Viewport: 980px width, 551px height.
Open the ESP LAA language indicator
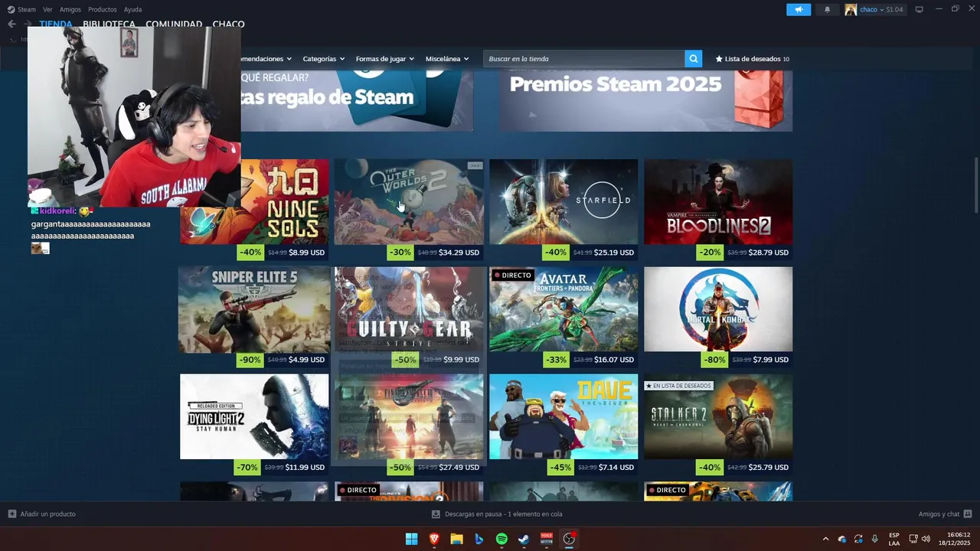[894, 539]
